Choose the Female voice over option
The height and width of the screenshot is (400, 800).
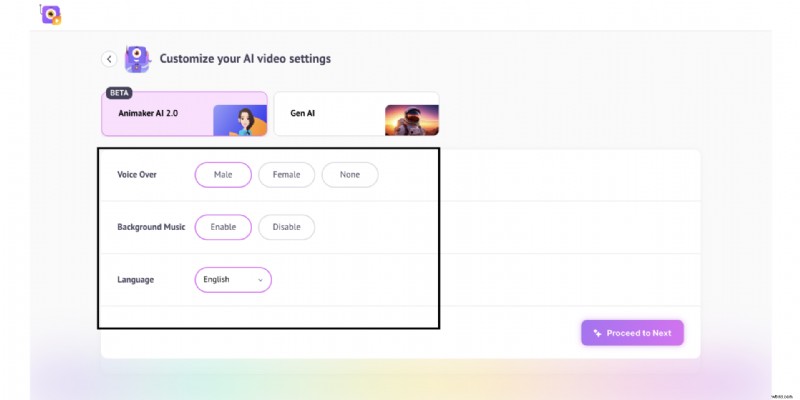pyautogui.click(x=286, y=175)
